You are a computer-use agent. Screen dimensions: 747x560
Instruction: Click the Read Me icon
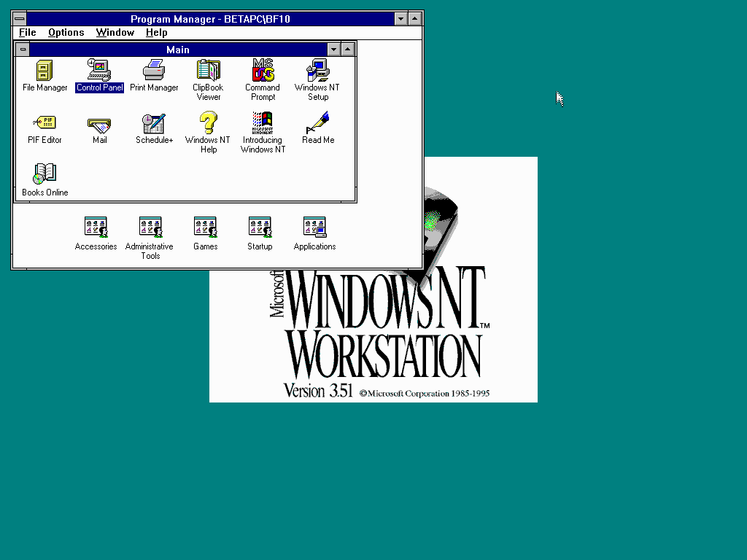318,123
